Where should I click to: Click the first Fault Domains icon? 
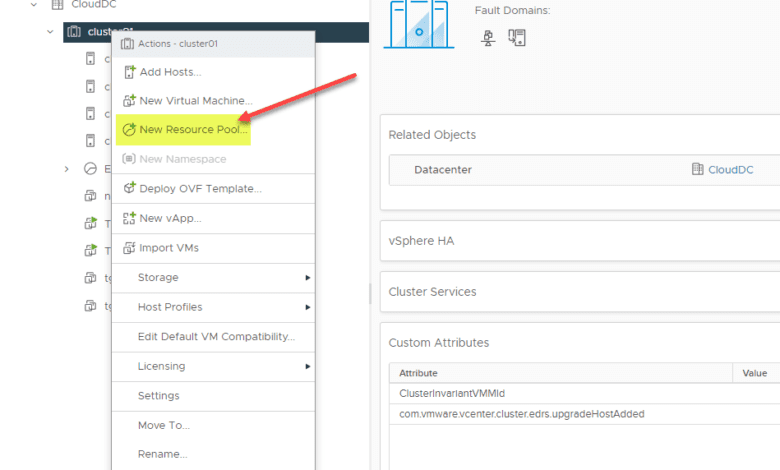pyautogui.click(x=488, y=38)
